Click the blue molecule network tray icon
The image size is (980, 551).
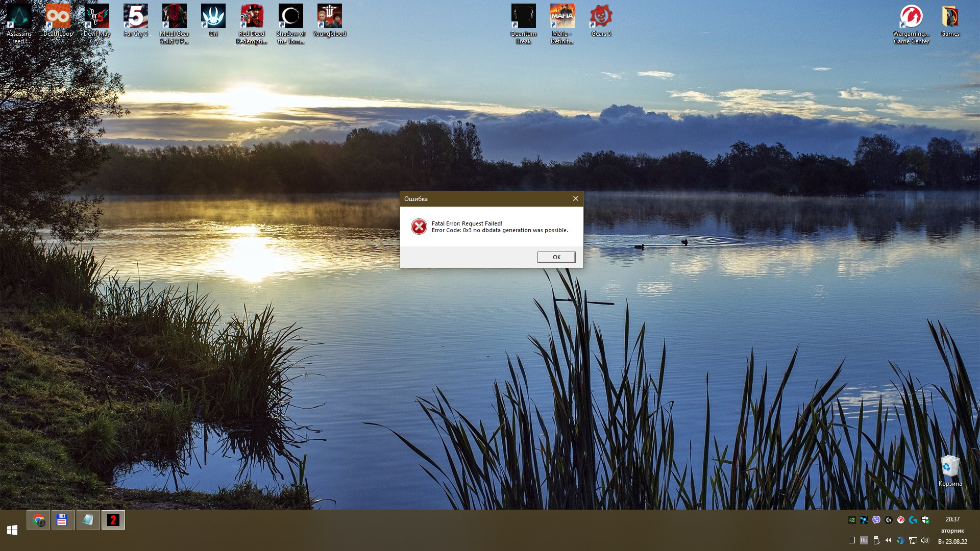click(864, 520)
